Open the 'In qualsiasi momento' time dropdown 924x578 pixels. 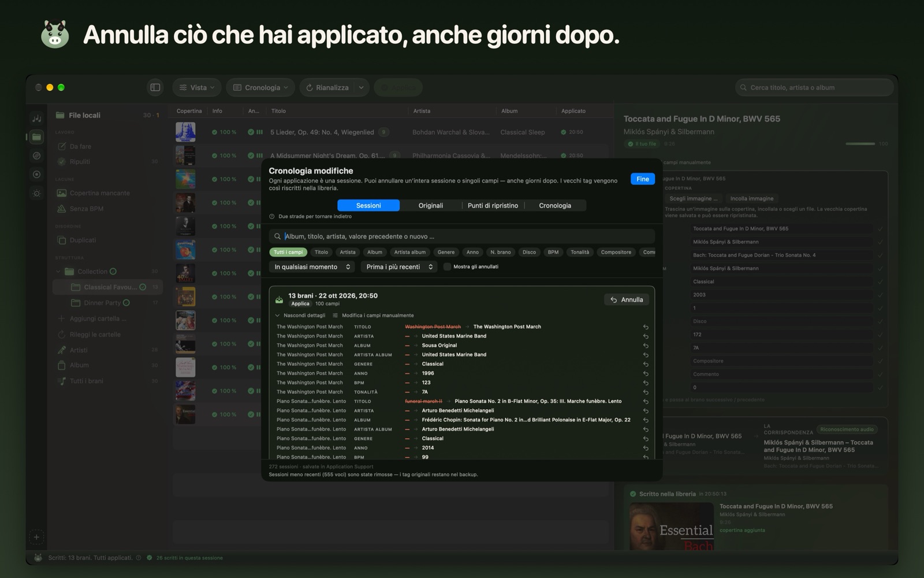311,266
